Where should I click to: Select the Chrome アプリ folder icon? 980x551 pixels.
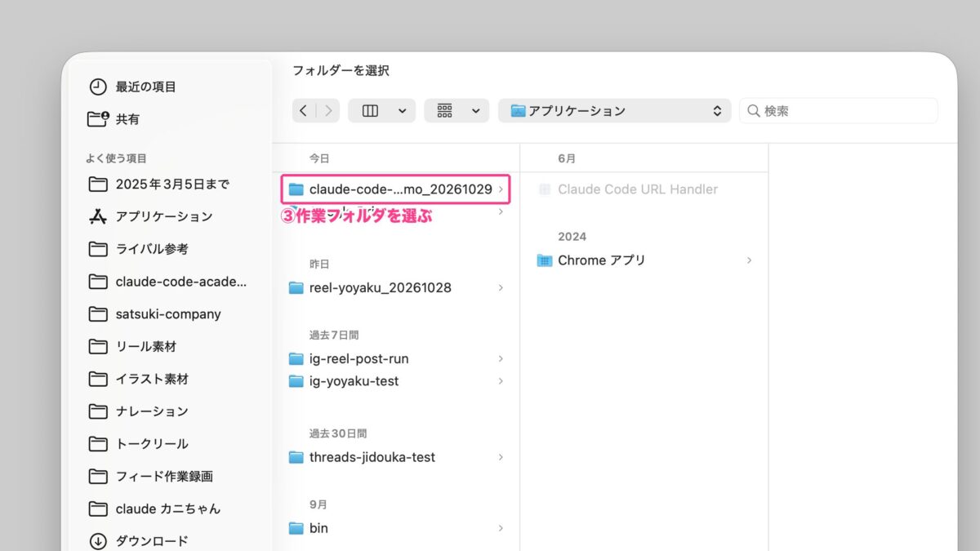[x=545, y=260]
